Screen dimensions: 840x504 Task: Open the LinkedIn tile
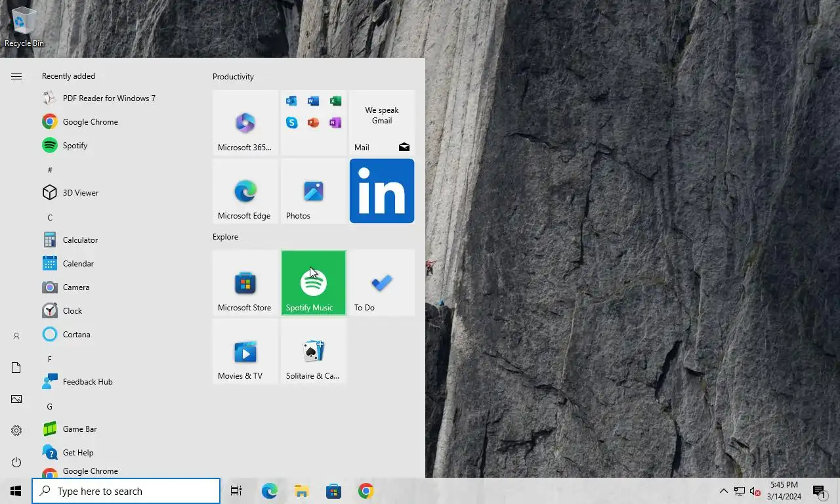click(382, 191)
